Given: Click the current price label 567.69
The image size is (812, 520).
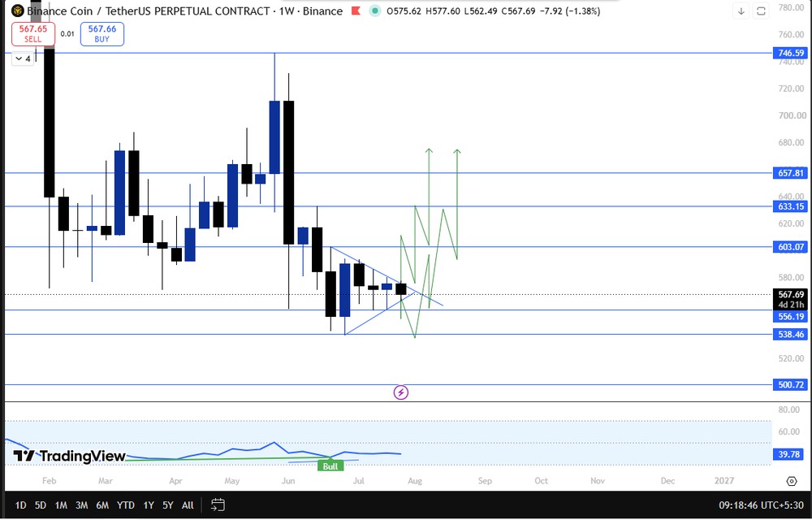Looking at the screenshot, I should click(791, 295).
